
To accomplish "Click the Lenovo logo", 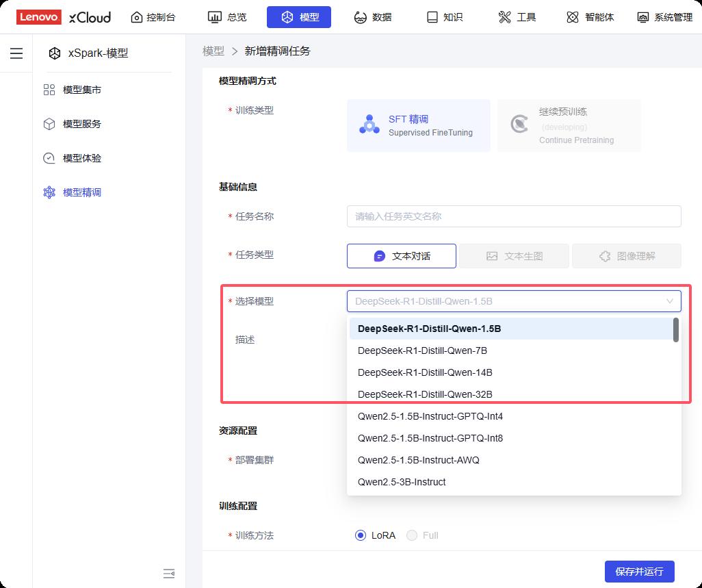I will [x=38, y=17].
